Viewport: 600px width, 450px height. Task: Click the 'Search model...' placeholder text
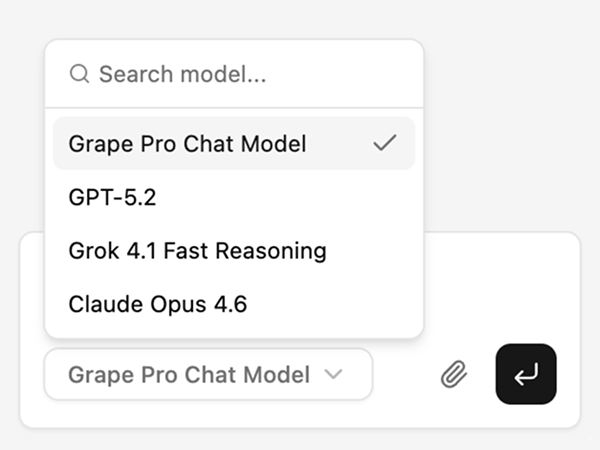click(184, 74)
